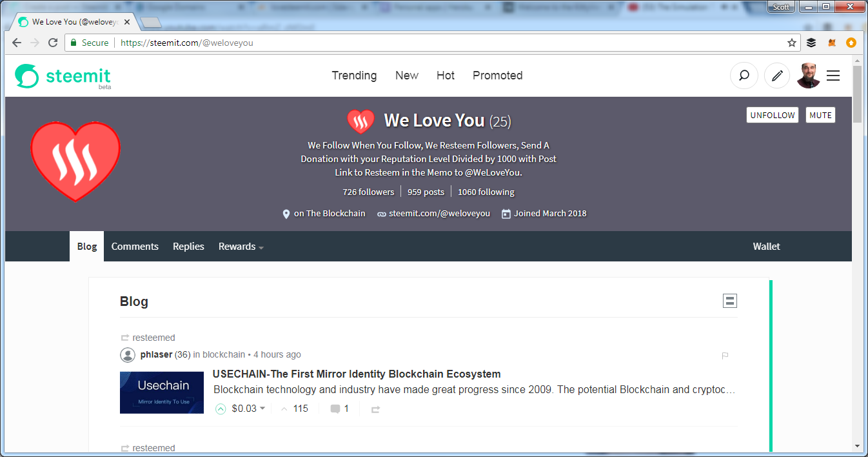
Task: Open a new browser tab
Action: click(x=150, y=23)
